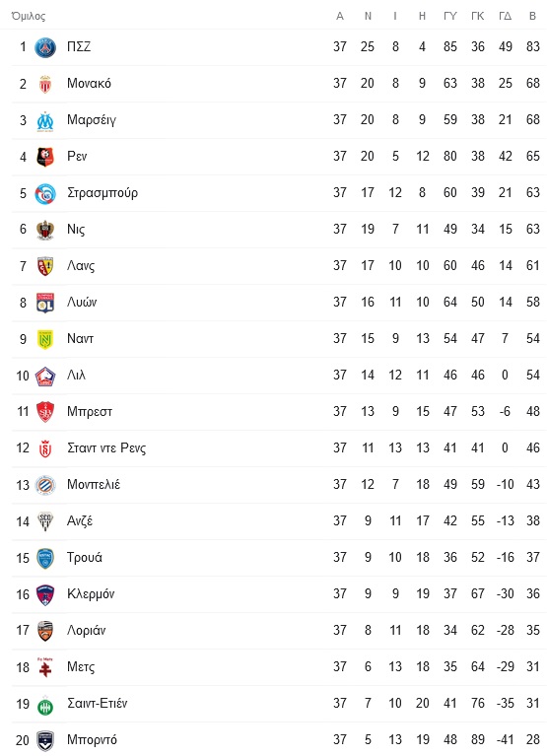Click the Νις team crest
Screen dimensions: 547x756
45,230
